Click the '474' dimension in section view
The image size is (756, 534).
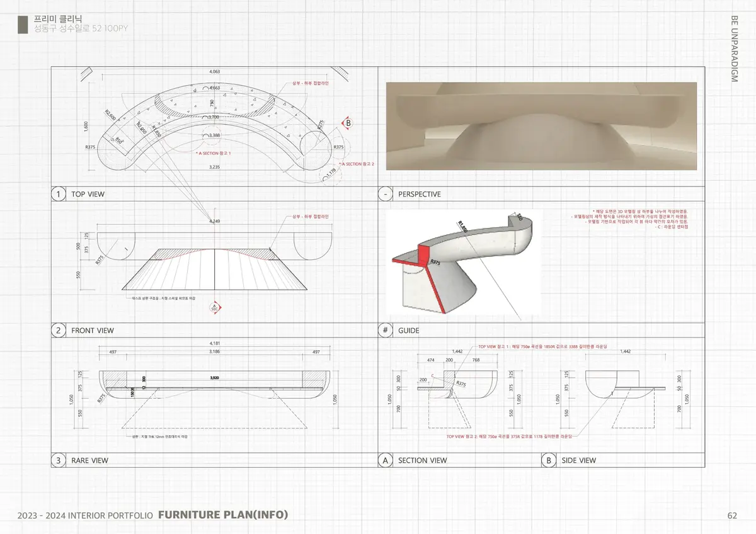[x=430, y=360]
